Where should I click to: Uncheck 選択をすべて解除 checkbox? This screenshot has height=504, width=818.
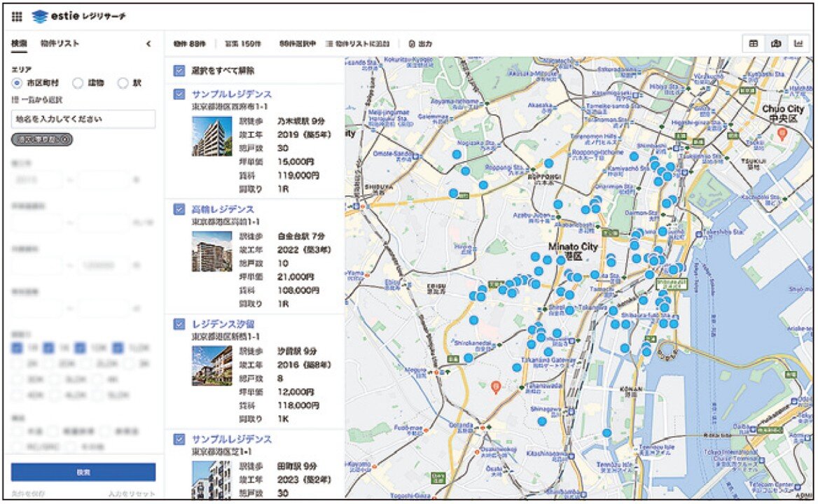[180, 71]
